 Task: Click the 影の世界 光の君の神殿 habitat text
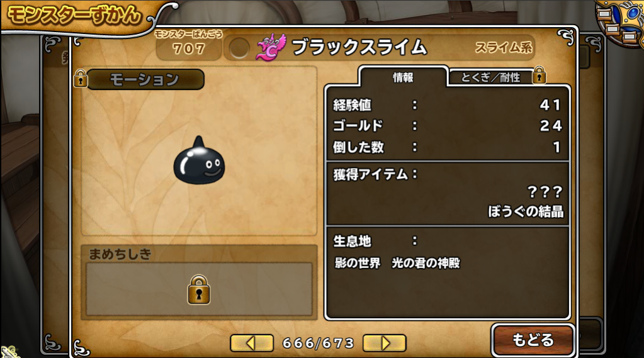point(397,263)
